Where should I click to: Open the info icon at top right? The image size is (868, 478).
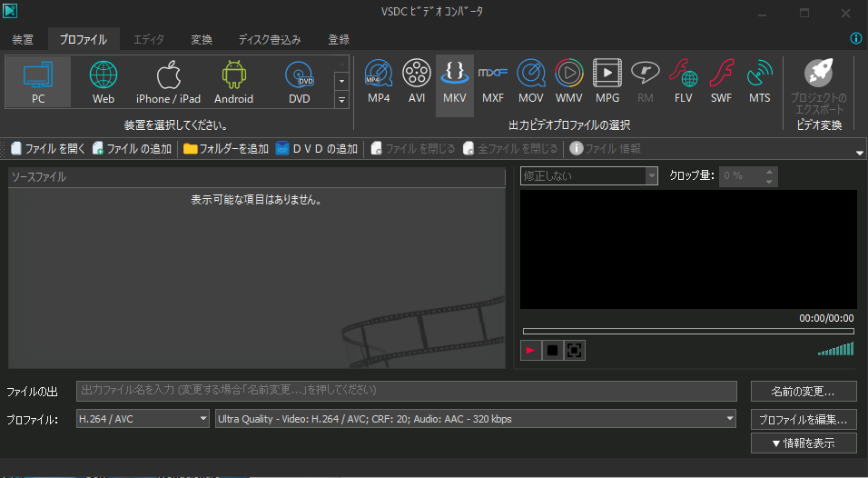[x=856, y=38]
